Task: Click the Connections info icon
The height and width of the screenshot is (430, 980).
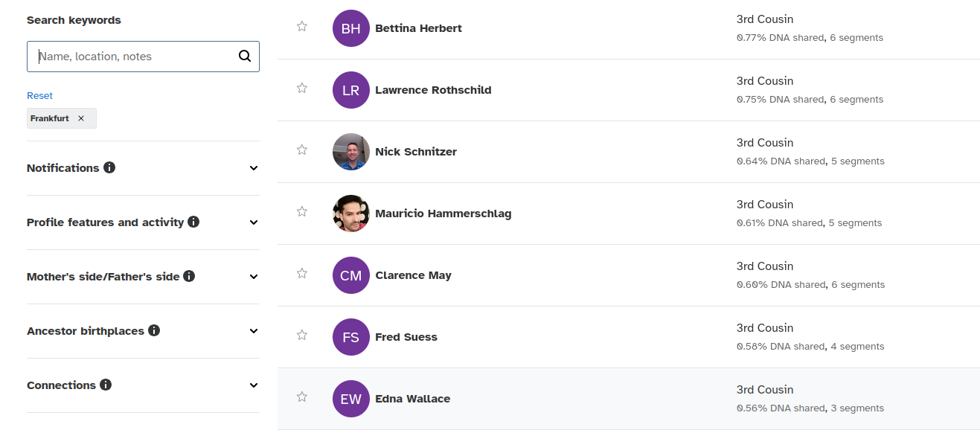Action: click(106, 385)
